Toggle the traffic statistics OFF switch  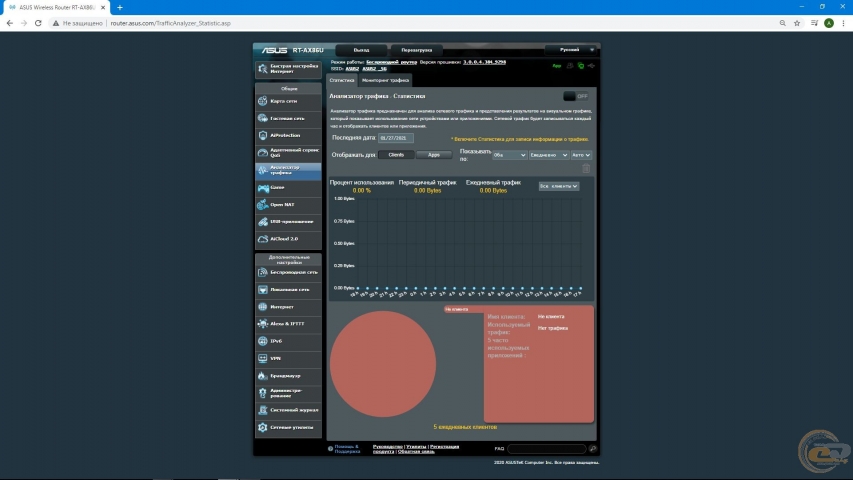click(576, 96)
